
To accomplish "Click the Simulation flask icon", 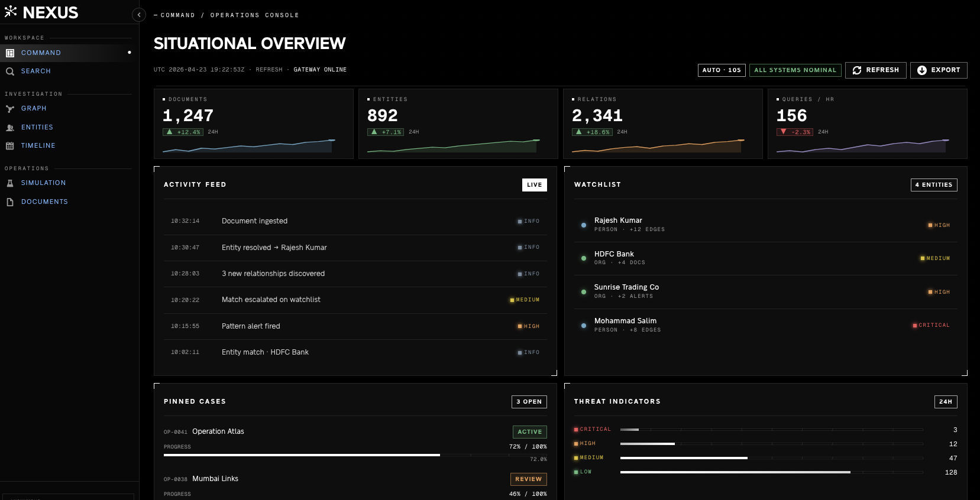I will pyautogui.click(x=10, y=183).
